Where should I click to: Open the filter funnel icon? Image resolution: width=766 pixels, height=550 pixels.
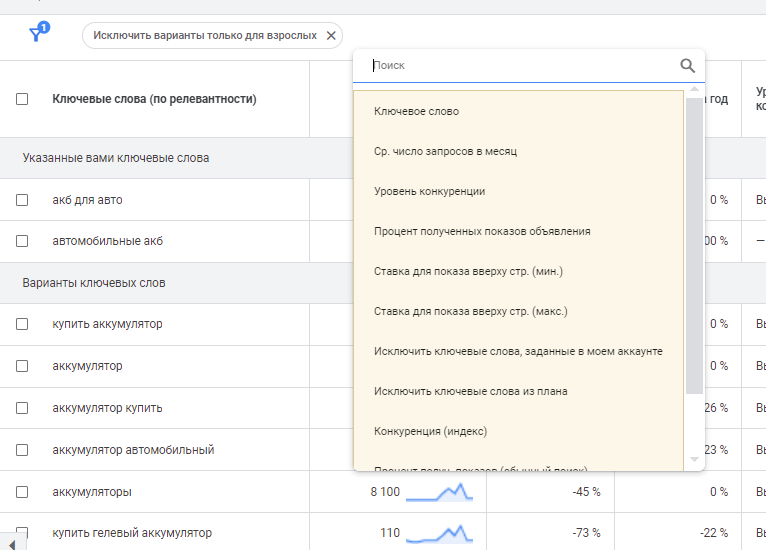tap(39, 32)
